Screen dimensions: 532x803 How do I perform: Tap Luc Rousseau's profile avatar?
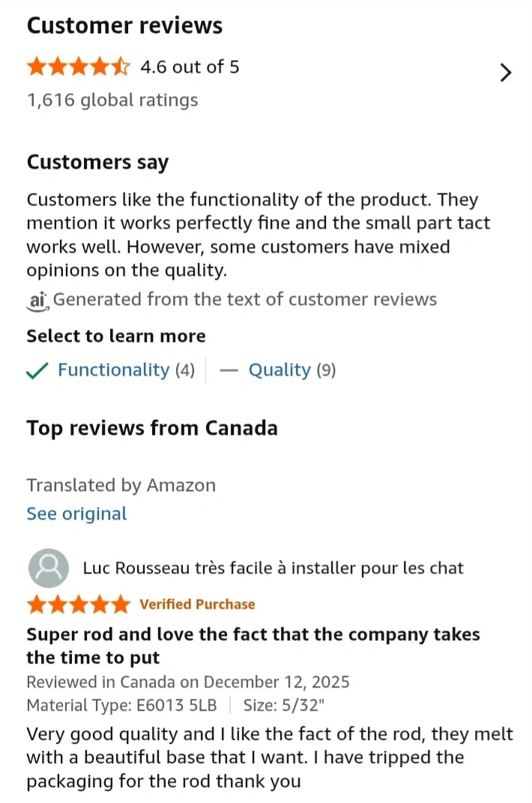point(48,568)
